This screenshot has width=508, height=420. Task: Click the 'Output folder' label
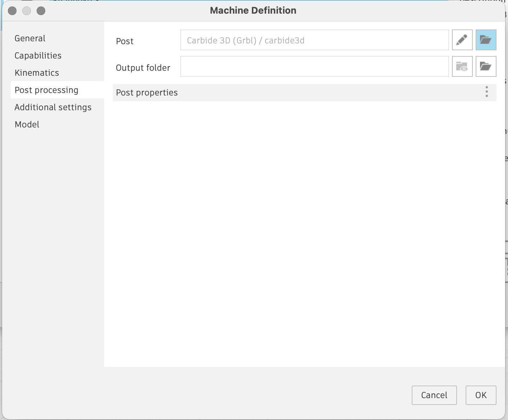[143, 68]
